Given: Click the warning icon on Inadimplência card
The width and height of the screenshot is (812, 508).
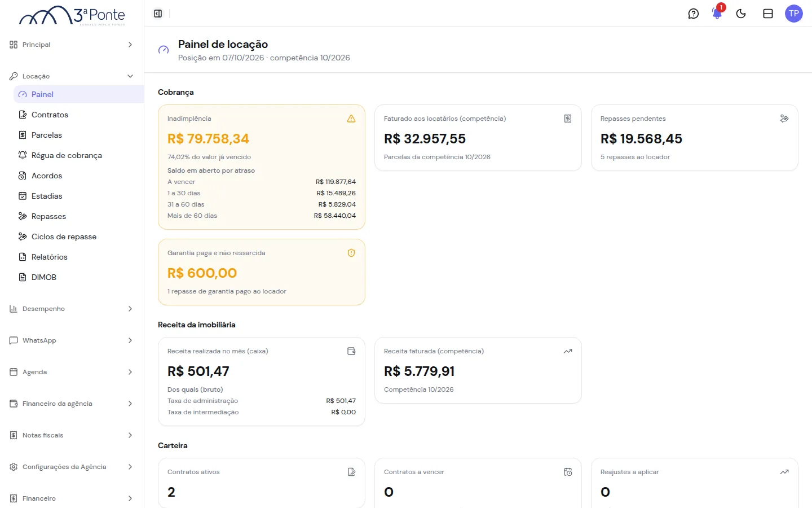Looking at the screenshot, I should click(351, 119).
